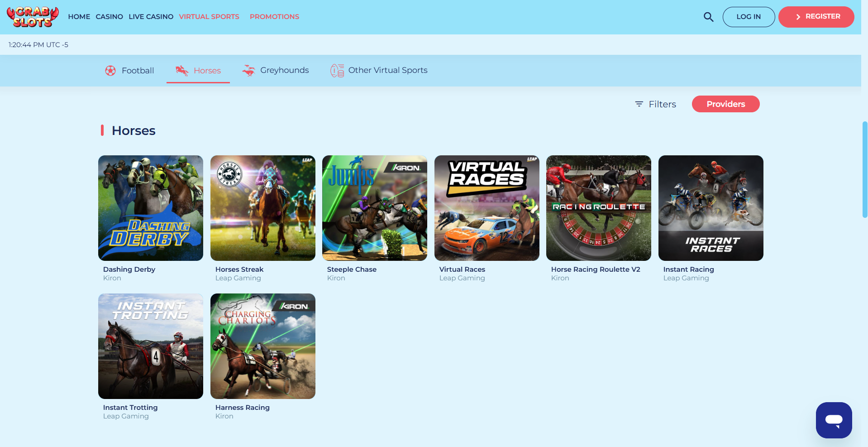
Task: Click the Horses jockey icon
Action: (x=182, y=71)
